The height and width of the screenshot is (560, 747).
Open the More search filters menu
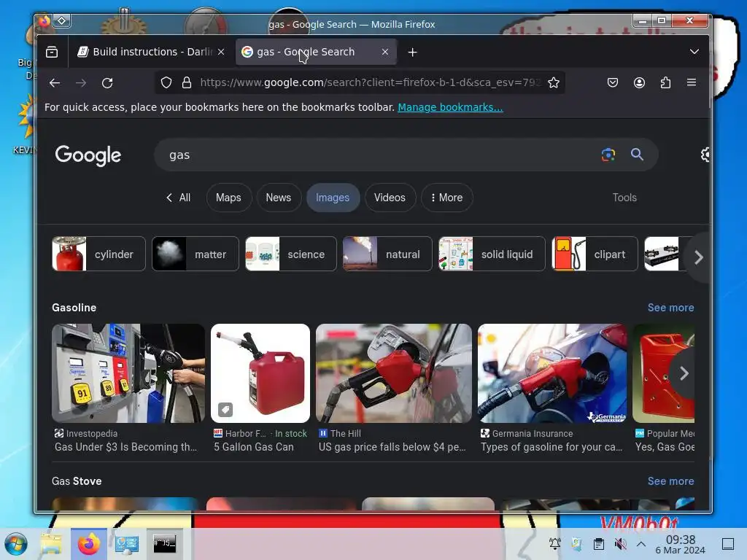pyautogui.click(x=447, y=198)
